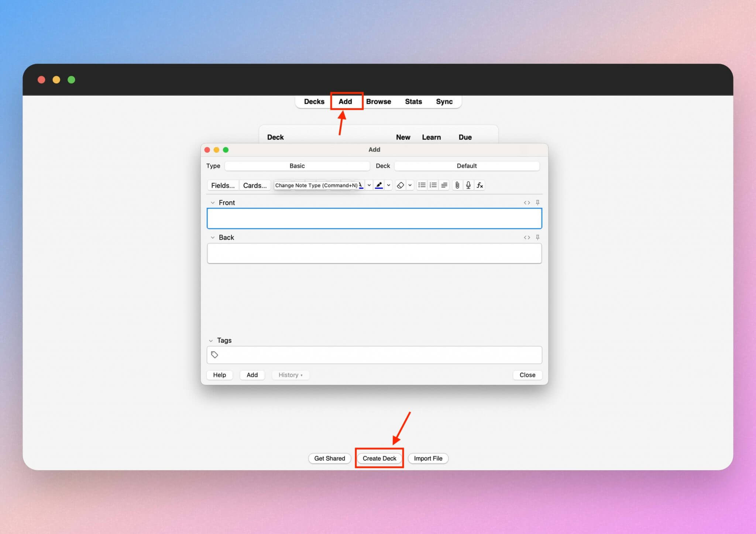The width and height of the screenshot is (756, 534).
Task: Toggle the HTML editor for the Back field
Action: pyautogui.click(x=527, y=237)
